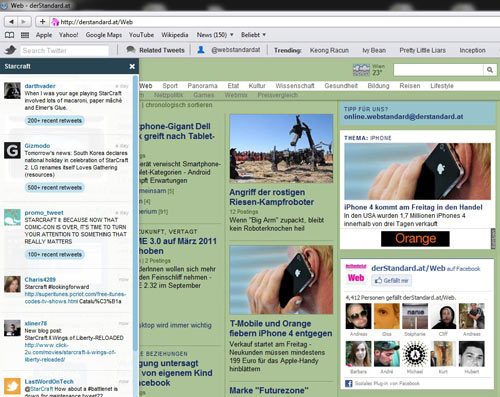The image size is (500, 397).
Task: Open the Yahoo! bookmark
Action: (x=68, y=35)
